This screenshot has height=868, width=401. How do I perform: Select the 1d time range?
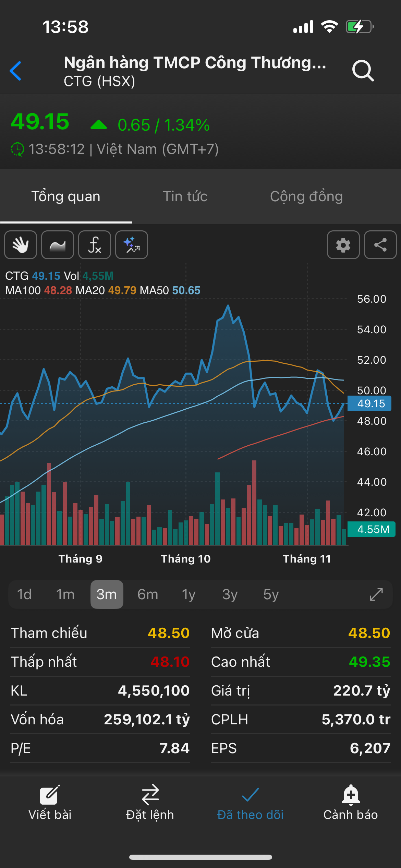[24, 594]
